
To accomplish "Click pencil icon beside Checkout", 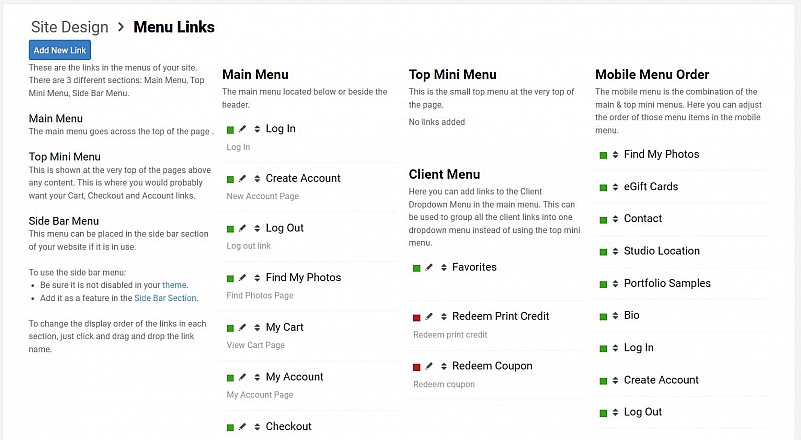I will [243, 426].
